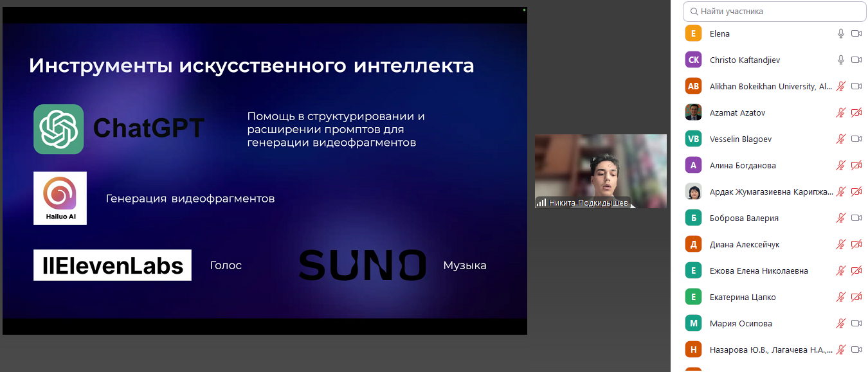Click Christo Kaftandjiev's camera icon

(x=856, y=60)
